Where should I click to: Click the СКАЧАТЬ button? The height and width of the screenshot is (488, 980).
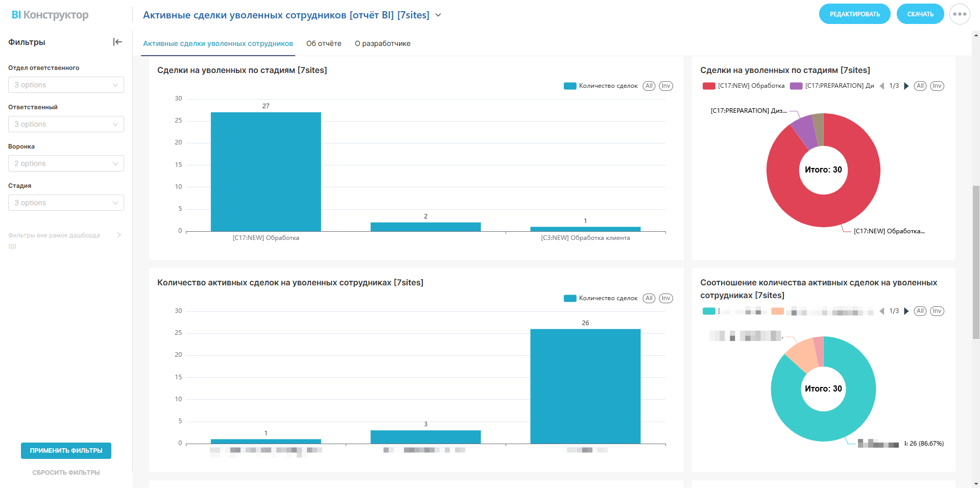click(920, 14)
